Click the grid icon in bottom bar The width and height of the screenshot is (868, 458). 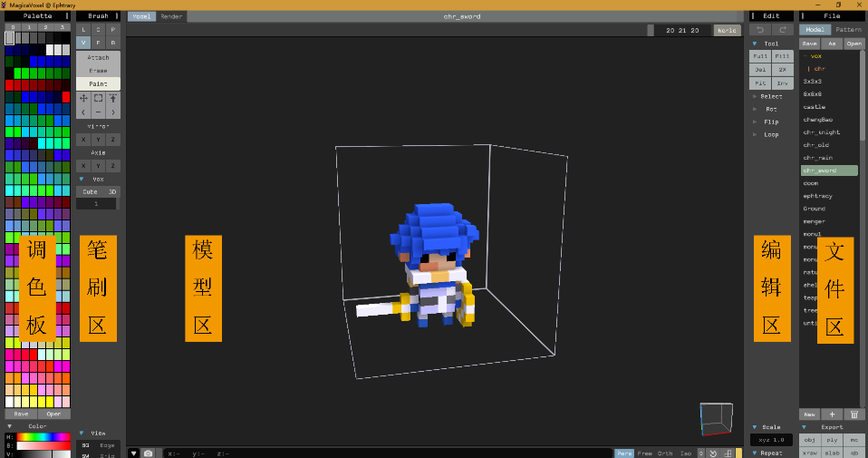coord(728,453)
